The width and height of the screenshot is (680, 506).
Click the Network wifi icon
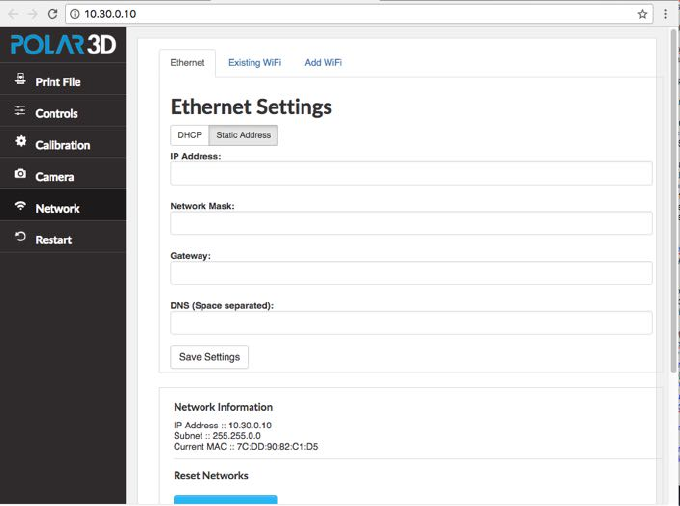click(x=20, y=207)
